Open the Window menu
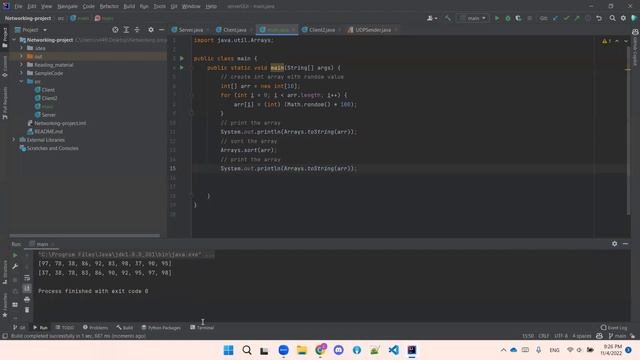 tap(191, 7)
